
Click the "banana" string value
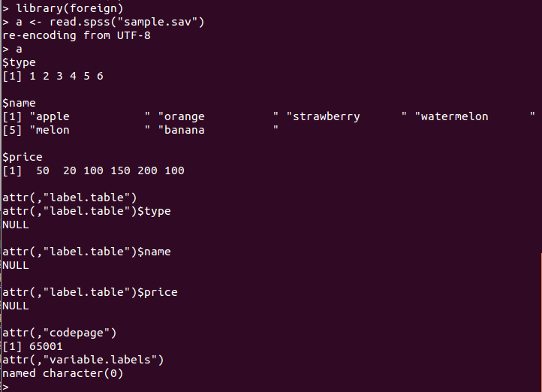point(218,130)
